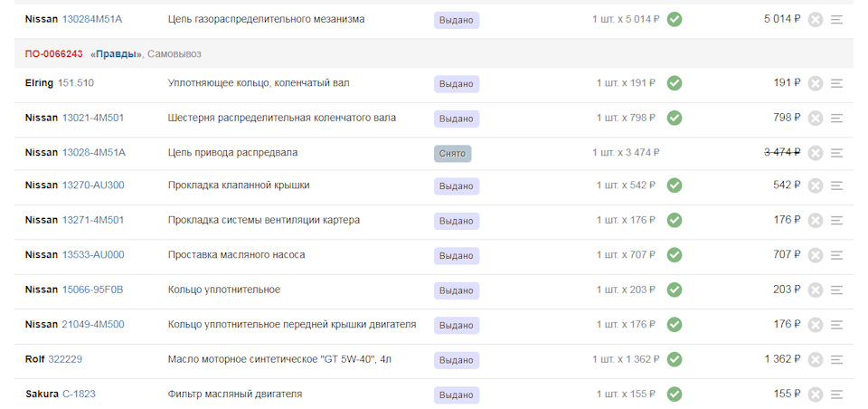Click green checkmark on Sakura C-1823 row
868x409 pixels.
tap(675, 394)
